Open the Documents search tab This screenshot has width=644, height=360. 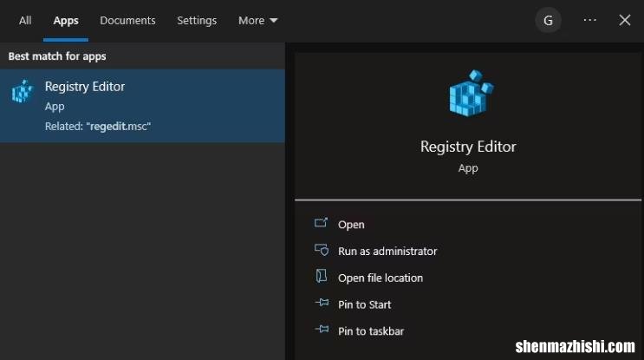tap(127, 21)
